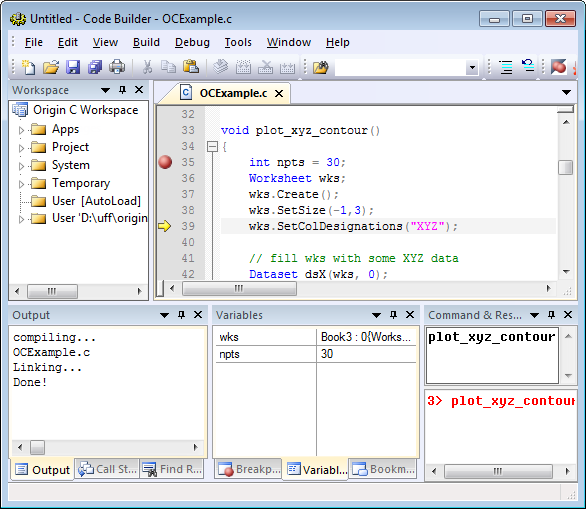
Task: Click the Toggle Breakpoint red ball icon in toolbar
Action: tap(558, 67)
